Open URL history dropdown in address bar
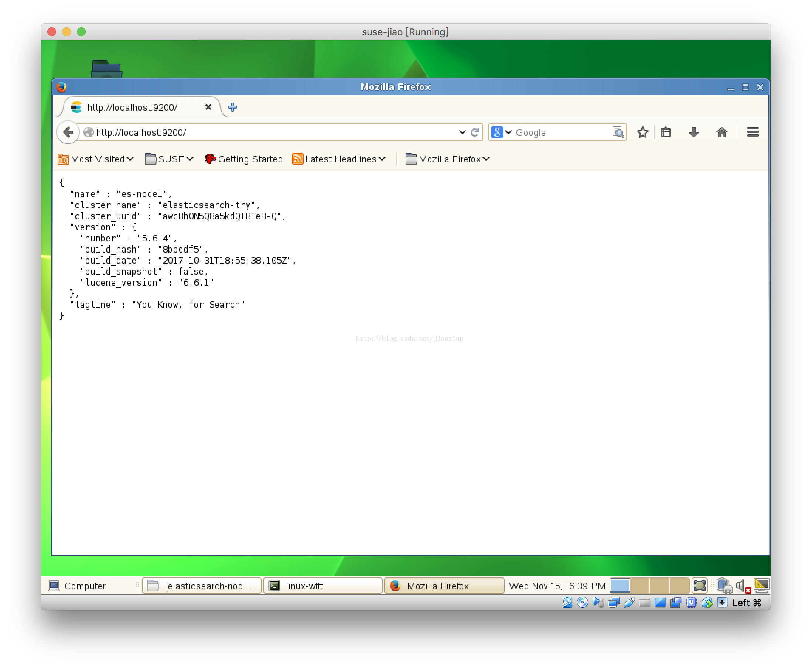Image resolution: width=812 pixels, height=669 pixels. click(x=462, y=132)
